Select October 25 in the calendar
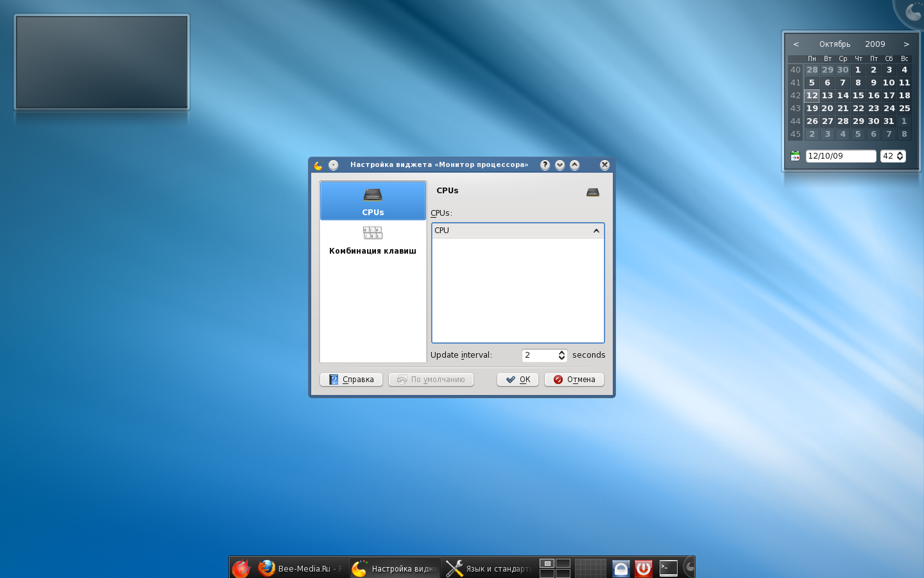This screenshot has height=578, width=924. (x=904, y=109)
